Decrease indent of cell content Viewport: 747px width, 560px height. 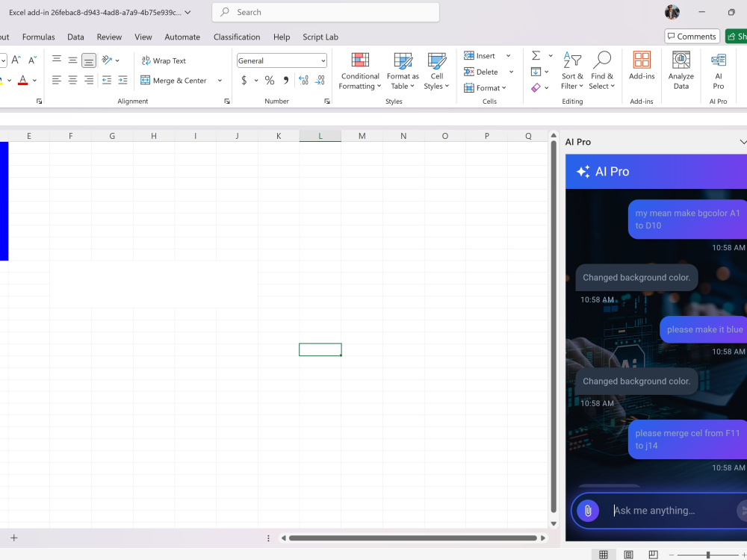pos(107,80)
